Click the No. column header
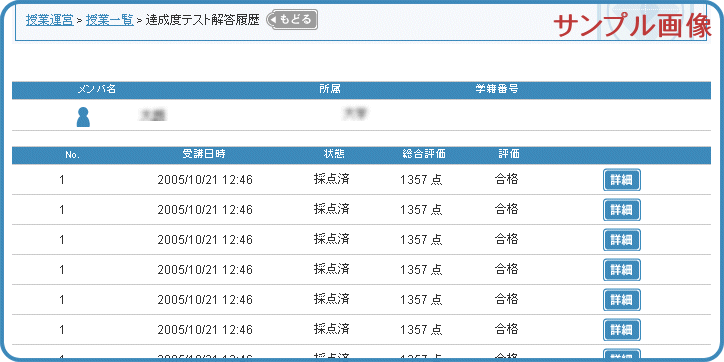Screen dimensions: 724x362 pyautogui.click(x=72, y=155)
